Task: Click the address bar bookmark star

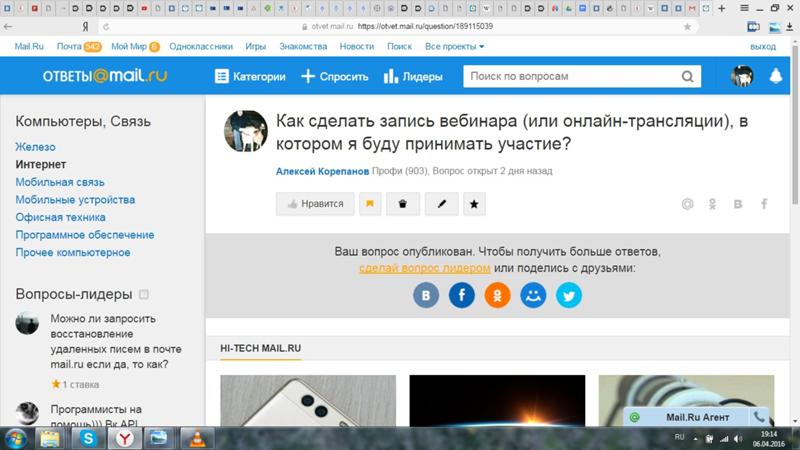Action: pos(687,27)
